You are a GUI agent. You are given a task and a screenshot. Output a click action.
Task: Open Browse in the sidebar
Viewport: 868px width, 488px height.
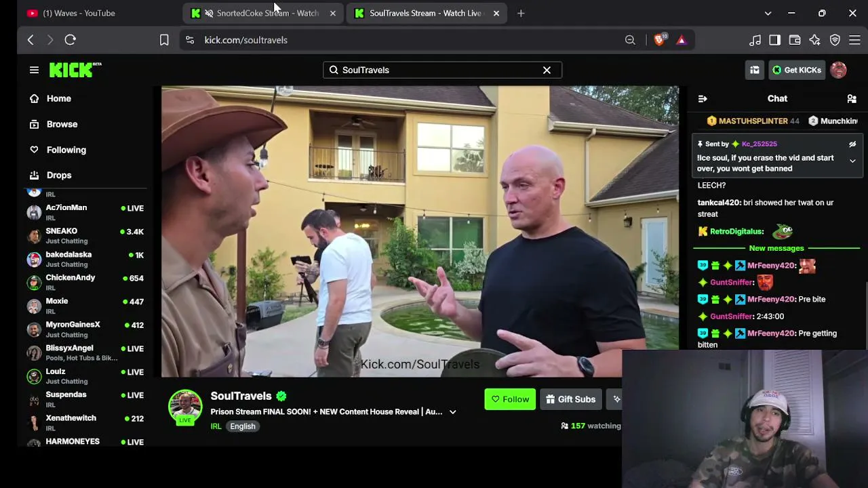(62, 124)
